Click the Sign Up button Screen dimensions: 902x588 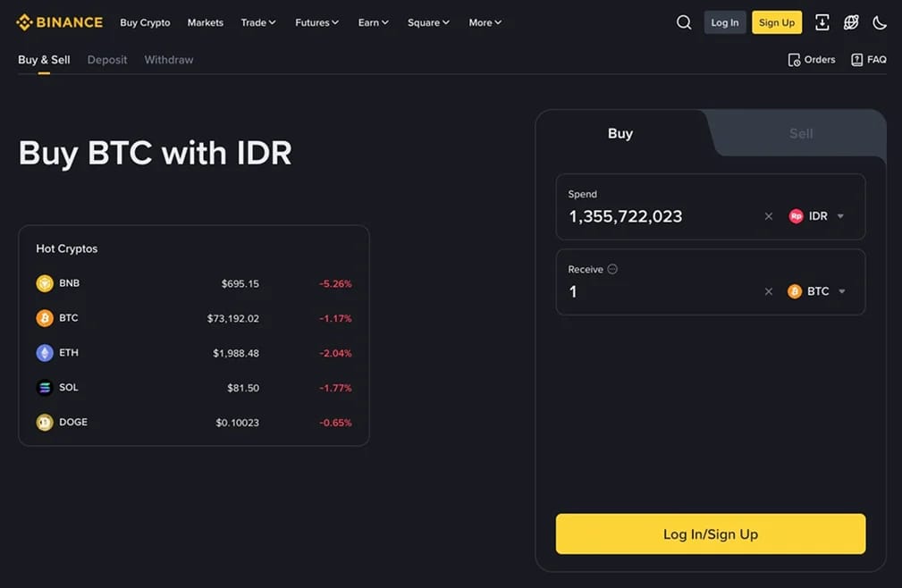click(x=777, y=22)
